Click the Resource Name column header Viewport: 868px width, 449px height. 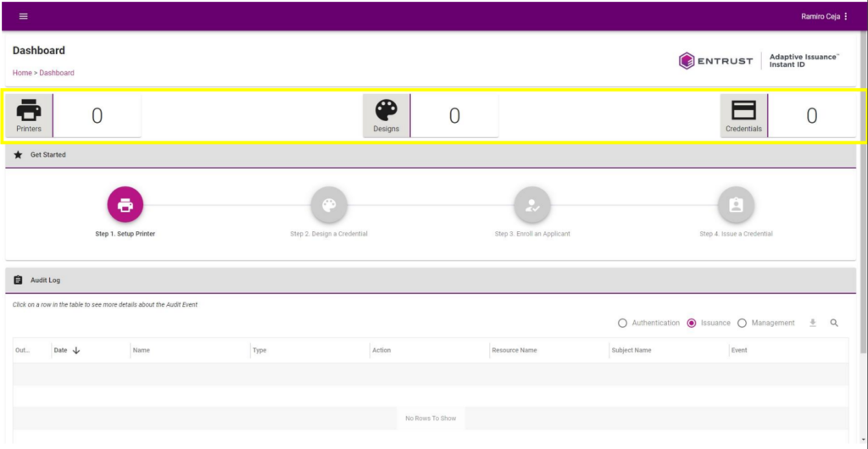pyautogui.click(x=514, y=350)
